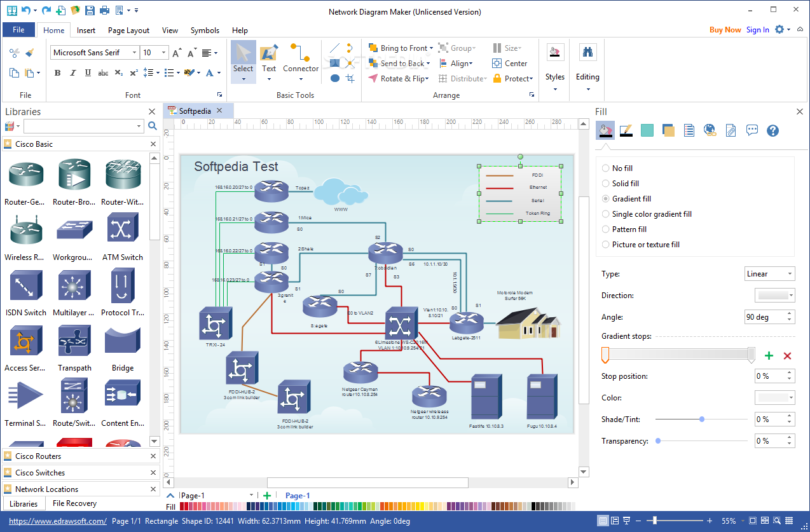The image size is (810, 532).
Task: Open the Styles dropdown
Action: point(554,67)
